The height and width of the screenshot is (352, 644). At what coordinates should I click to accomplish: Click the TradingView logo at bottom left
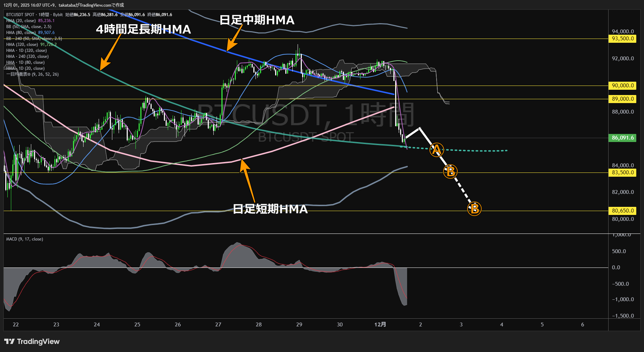(x=32, y=341)
